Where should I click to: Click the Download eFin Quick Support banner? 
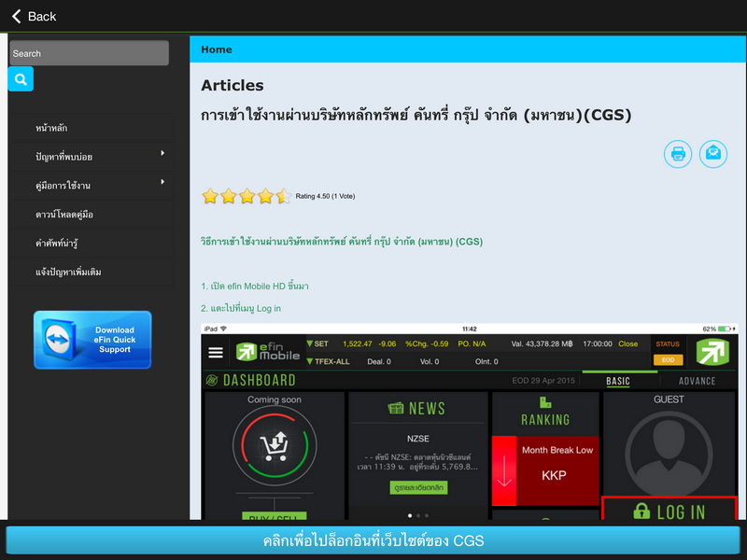click(x=92, y=340)
